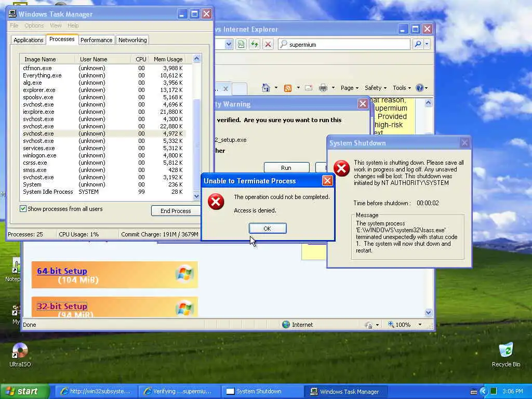Sort processes by Image Name column header
532x399 pixels.
(47, 59)
